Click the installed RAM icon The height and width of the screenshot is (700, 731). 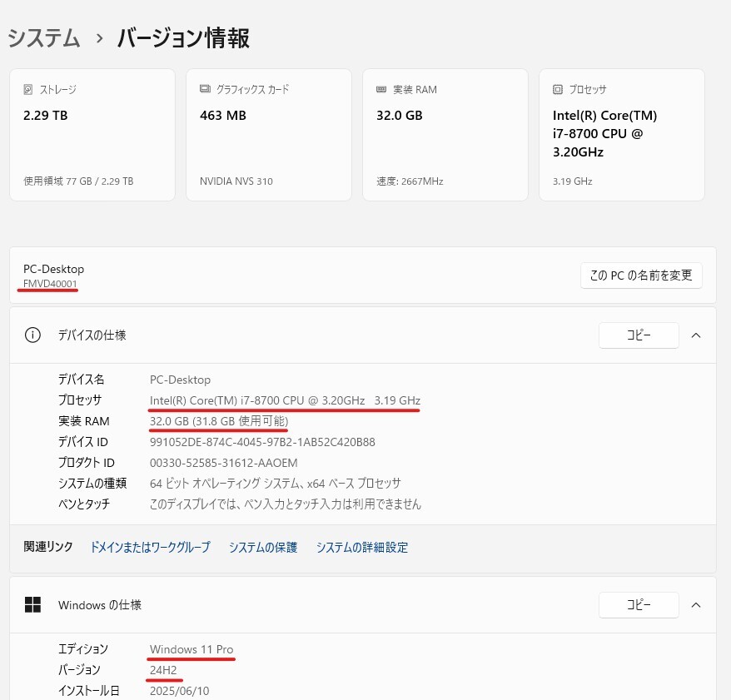[x=381, y=90]
